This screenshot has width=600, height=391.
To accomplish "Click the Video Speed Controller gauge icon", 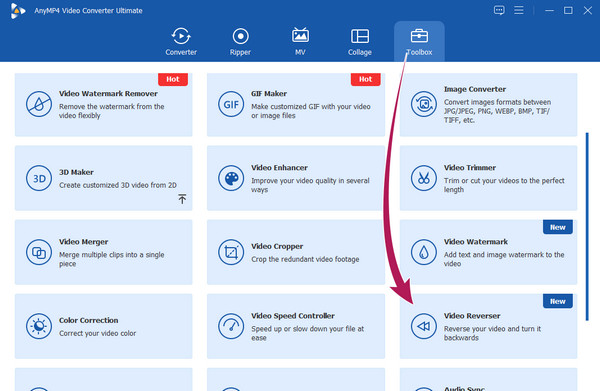I will [x=231, y=326].
